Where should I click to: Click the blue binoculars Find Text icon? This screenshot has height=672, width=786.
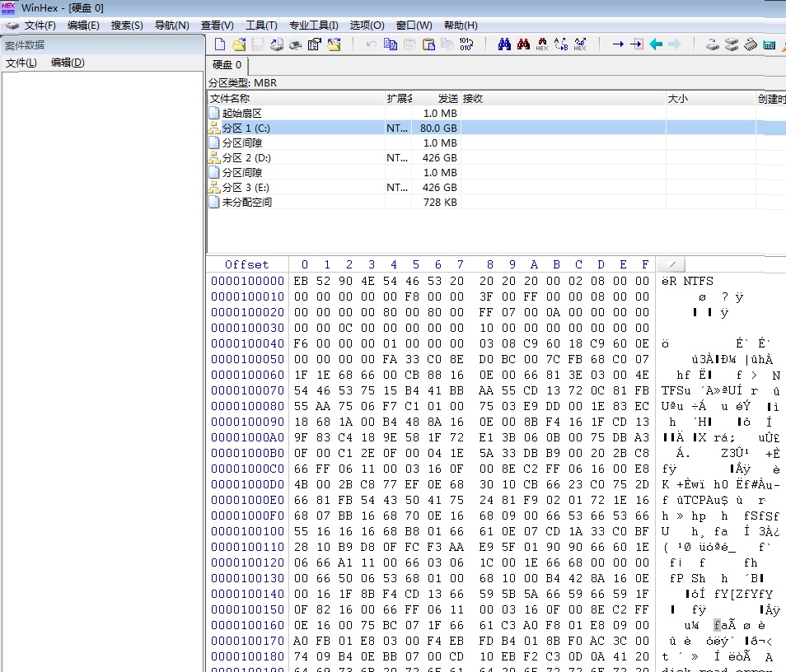click(505, 44)
